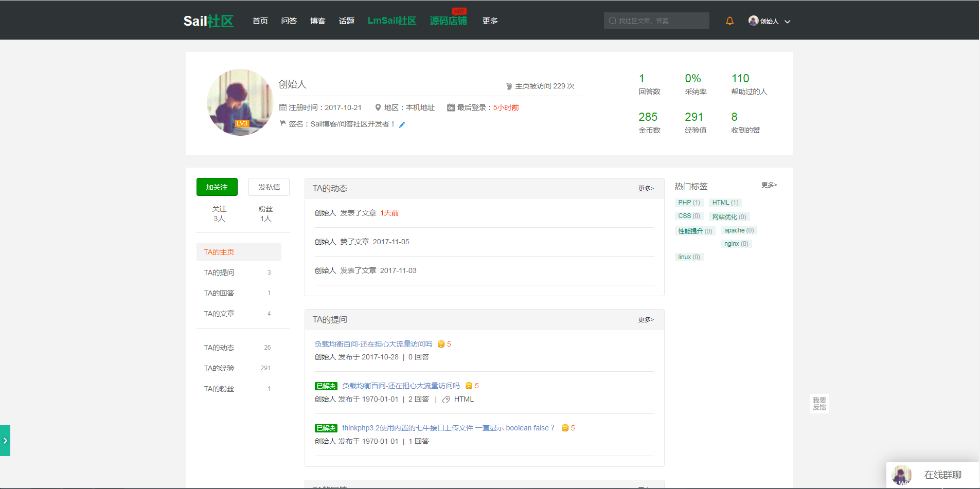The height and width of the screenshot is (489, 980).
Task: Click the 采纳率 0% stat
Action: pyautogui.click(x=696, y=84)
